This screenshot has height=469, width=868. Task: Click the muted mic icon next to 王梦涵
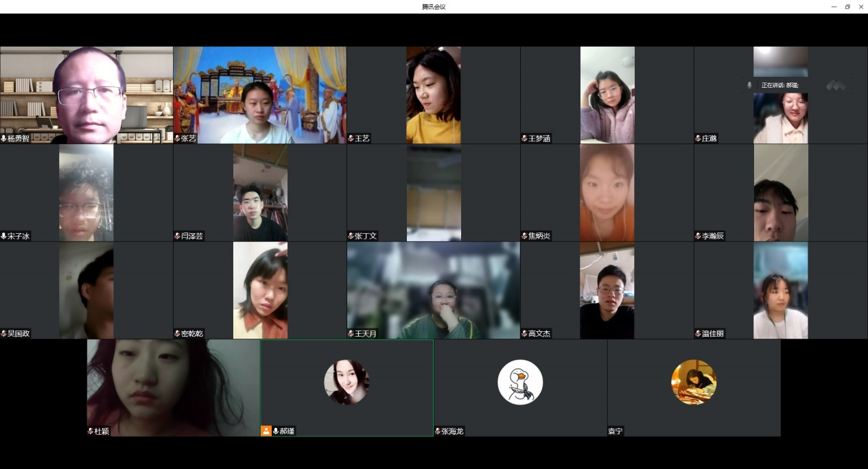pos(524,139)
